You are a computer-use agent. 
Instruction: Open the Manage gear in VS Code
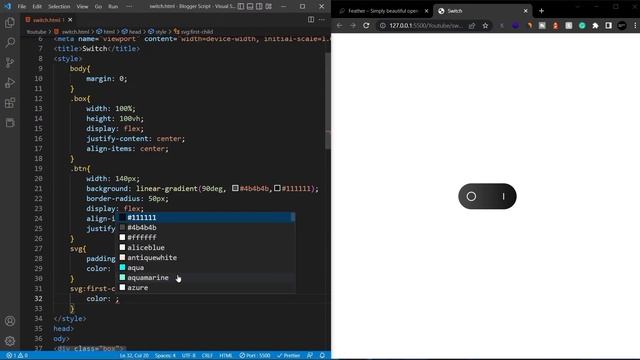[10, 341]
